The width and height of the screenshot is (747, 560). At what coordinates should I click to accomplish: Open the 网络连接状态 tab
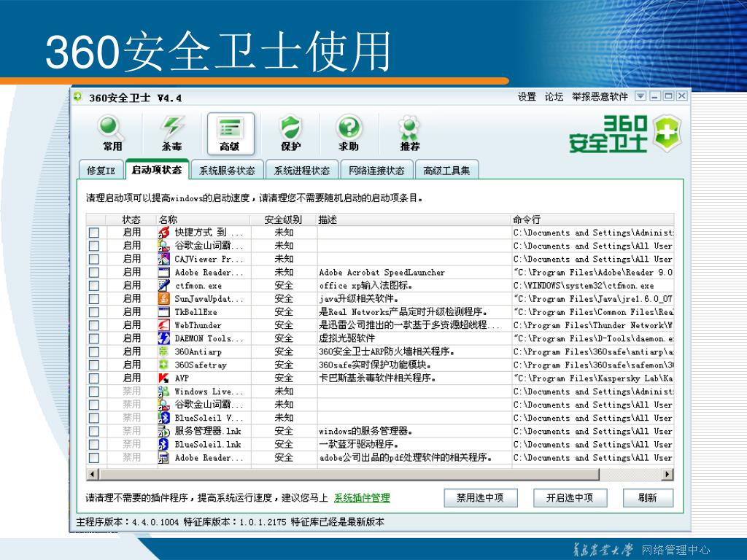click(x=376, y=170)
